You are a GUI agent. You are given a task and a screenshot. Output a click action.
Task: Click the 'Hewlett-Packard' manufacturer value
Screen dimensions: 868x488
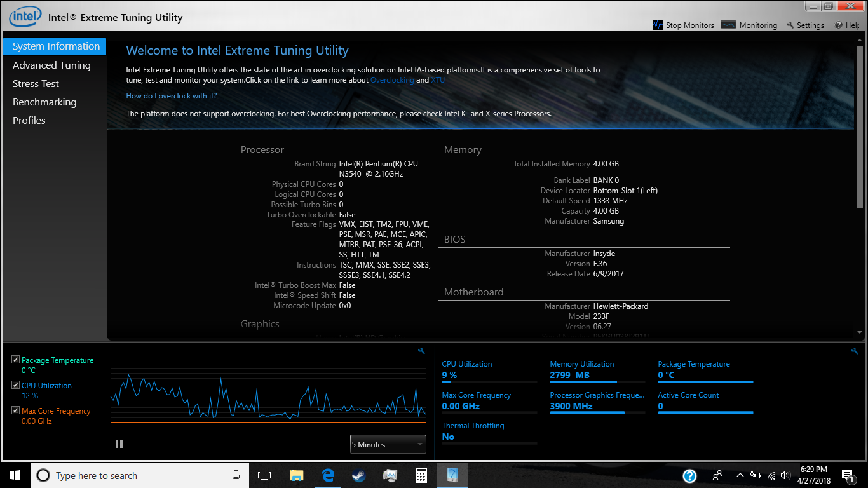click(621, 306)
